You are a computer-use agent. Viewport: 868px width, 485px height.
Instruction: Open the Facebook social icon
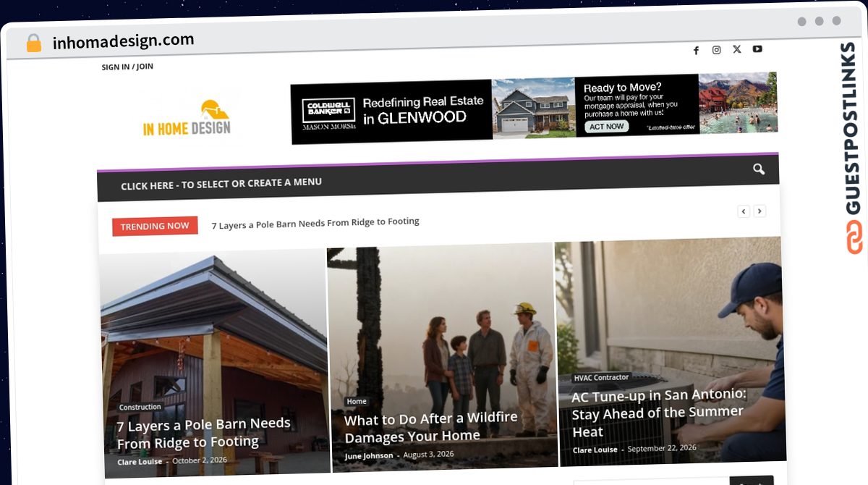pos(696,50)
